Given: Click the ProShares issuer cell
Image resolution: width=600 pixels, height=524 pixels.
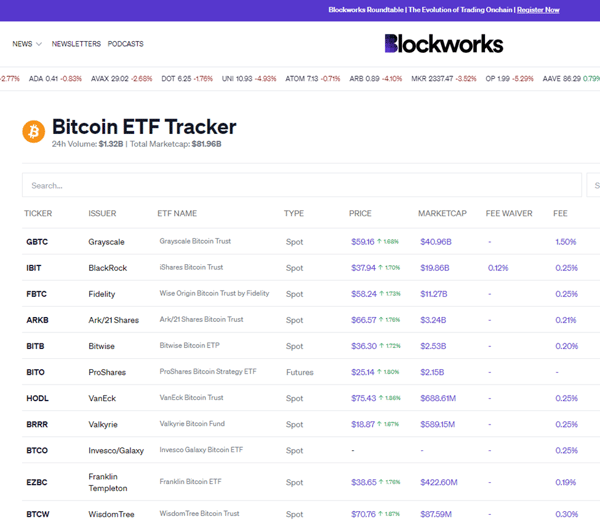Looking at the screenshot, I should click(x=107, y=372).
